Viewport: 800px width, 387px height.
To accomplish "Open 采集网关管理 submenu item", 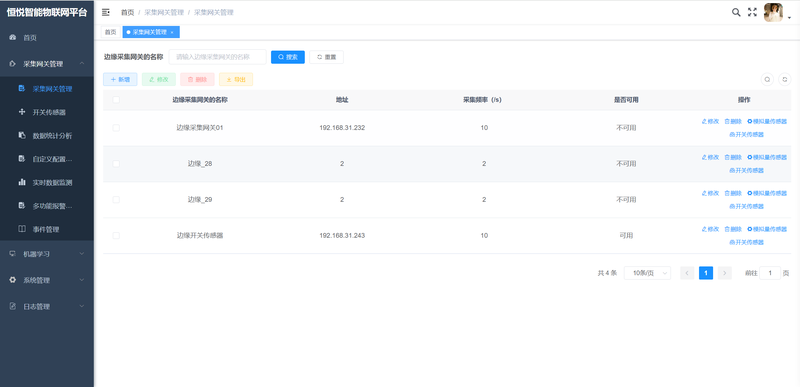I will click(x=47, y=89).
